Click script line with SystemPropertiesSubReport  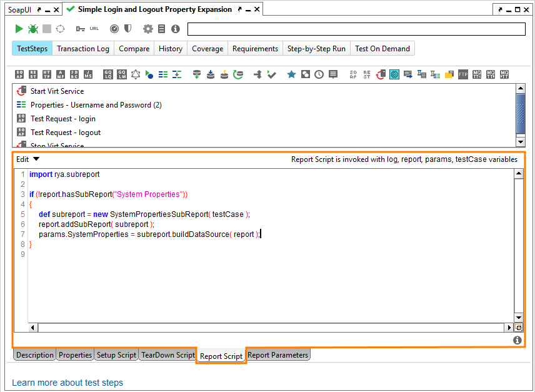[x=144, y=214]
